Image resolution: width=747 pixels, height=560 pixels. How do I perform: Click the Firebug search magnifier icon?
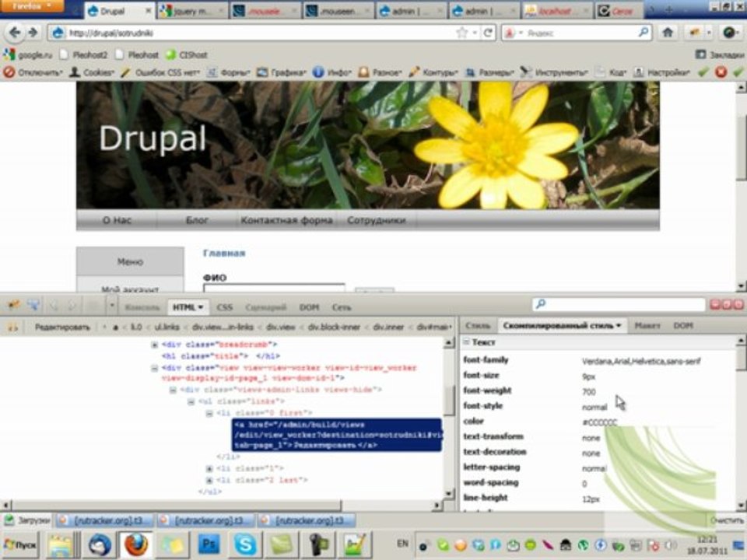541,304
